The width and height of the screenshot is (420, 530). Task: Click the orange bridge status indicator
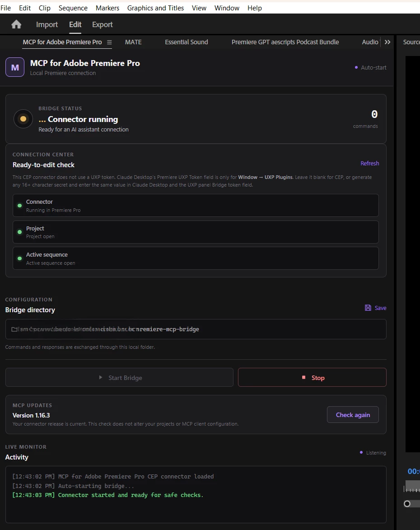coord(23,119)
